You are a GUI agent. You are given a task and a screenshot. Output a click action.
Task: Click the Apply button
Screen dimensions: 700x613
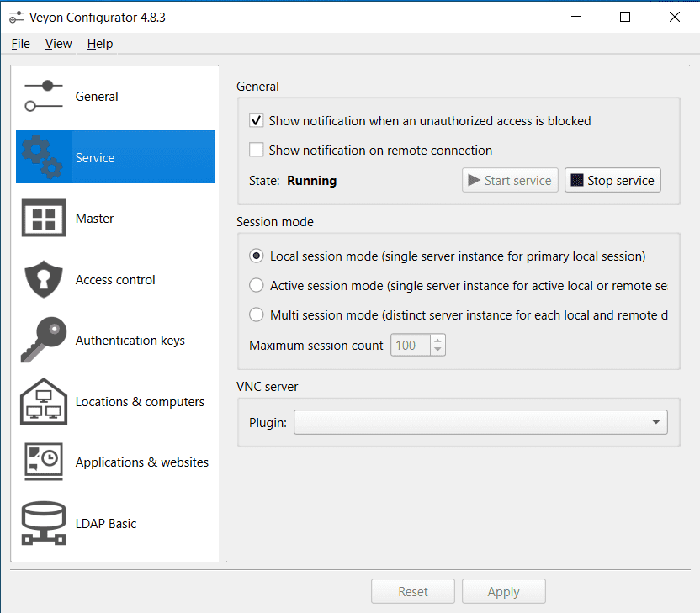click(x=503, y=592)
